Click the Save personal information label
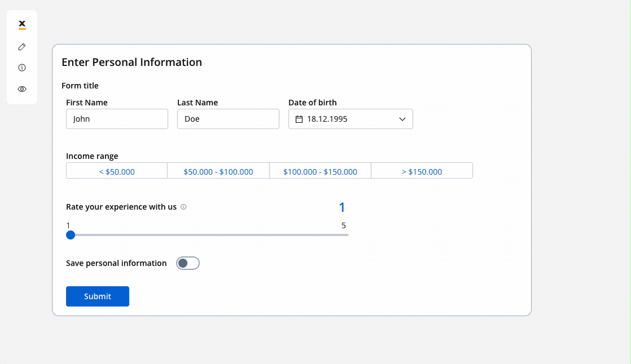This screenshot has height=364, width=631. (x=116, y=263)
